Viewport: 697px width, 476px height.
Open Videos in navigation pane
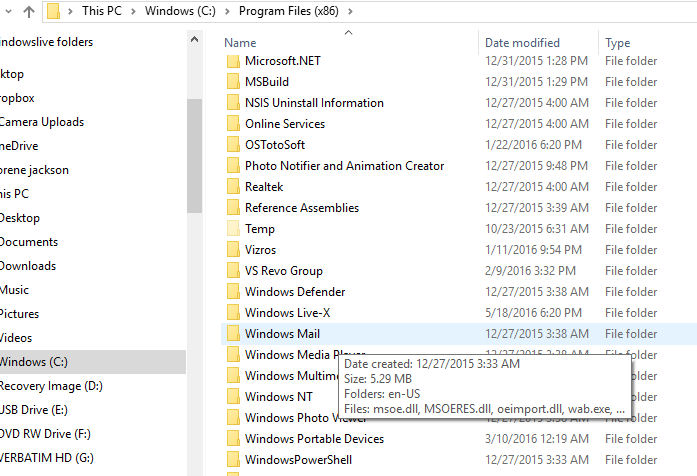click(x=16, y=338)
